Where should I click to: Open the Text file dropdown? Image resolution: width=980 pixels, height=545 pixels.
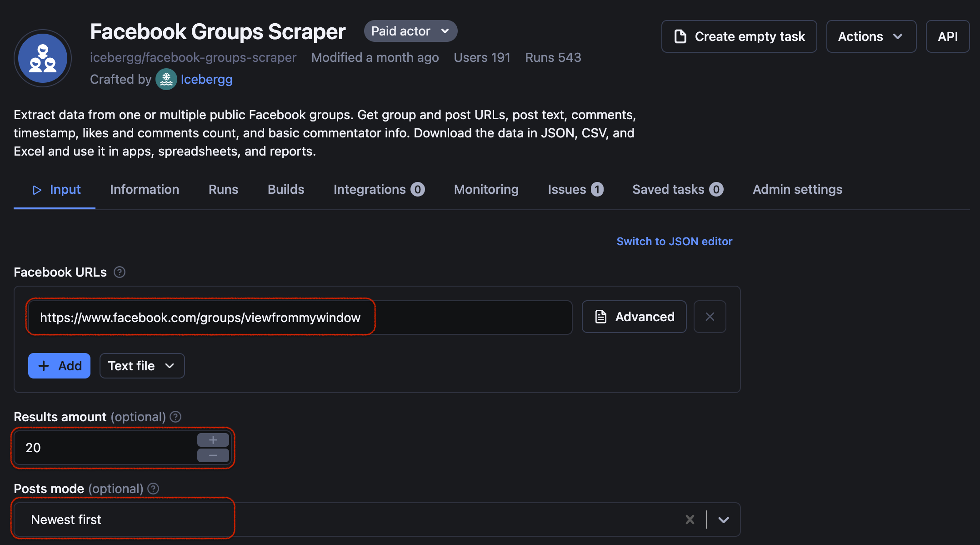coord(142,366)
